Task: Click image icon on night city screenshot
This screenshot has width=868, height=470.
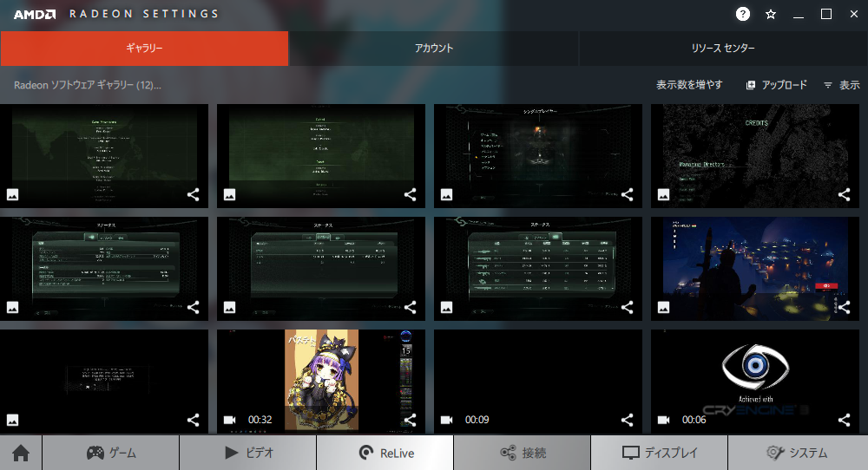Action: point(663,308)
